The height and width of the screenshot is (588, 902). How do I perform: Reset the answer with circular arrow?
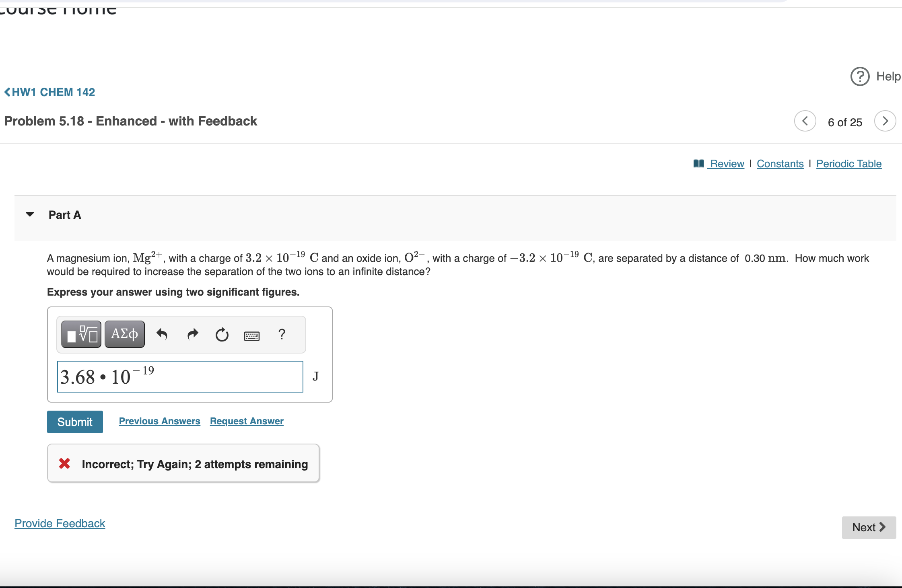[222, 334]
